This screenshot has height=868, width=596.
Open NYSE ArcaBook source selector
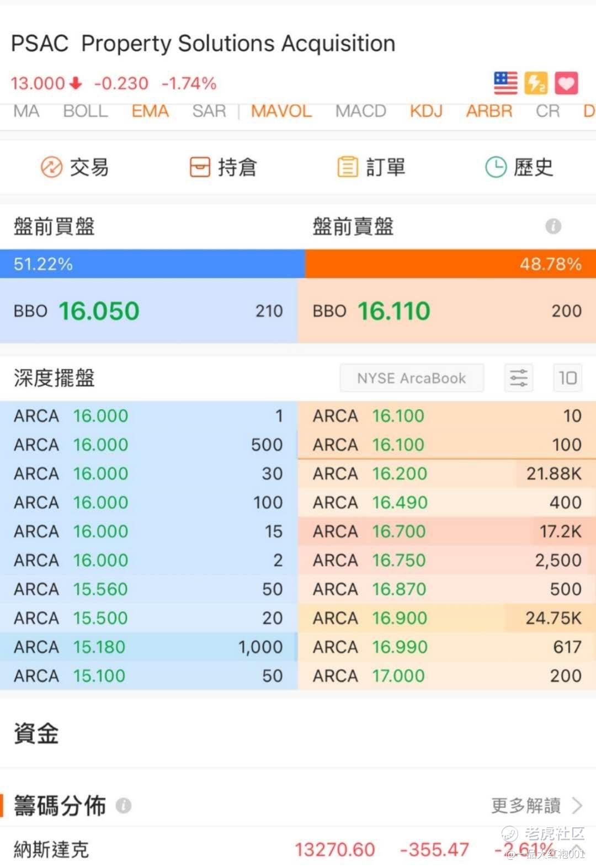412,378
